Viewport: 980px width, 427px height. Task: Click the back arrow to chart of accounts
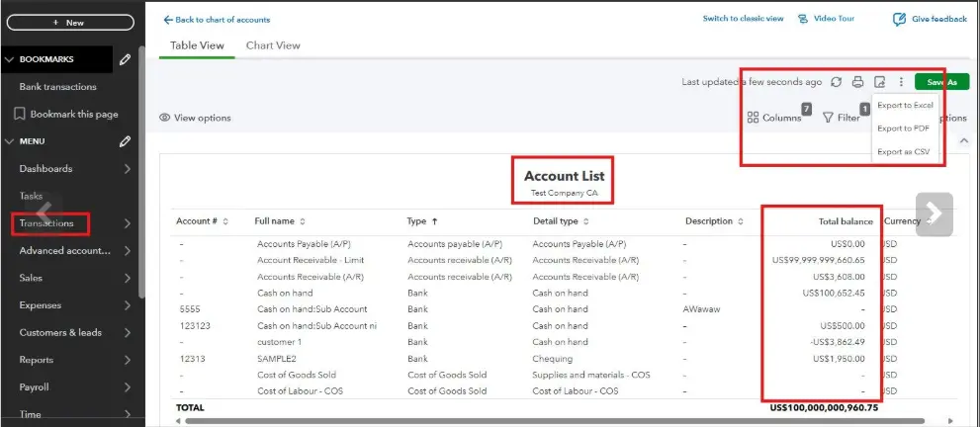point(167,20)
